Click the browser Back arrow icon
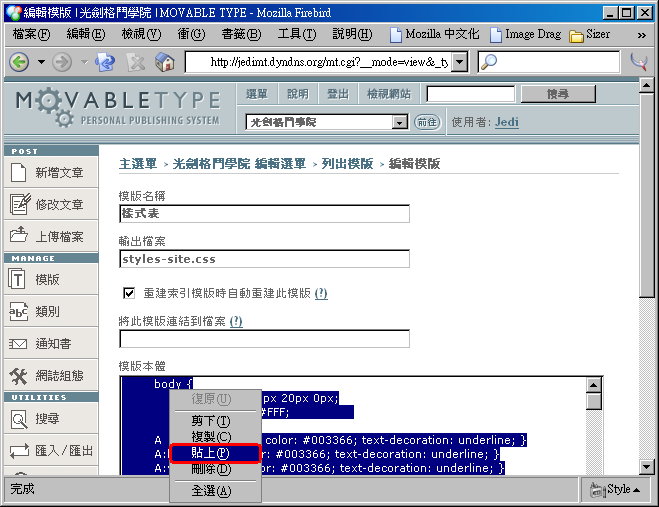659x507 pixels. point(19,62)
